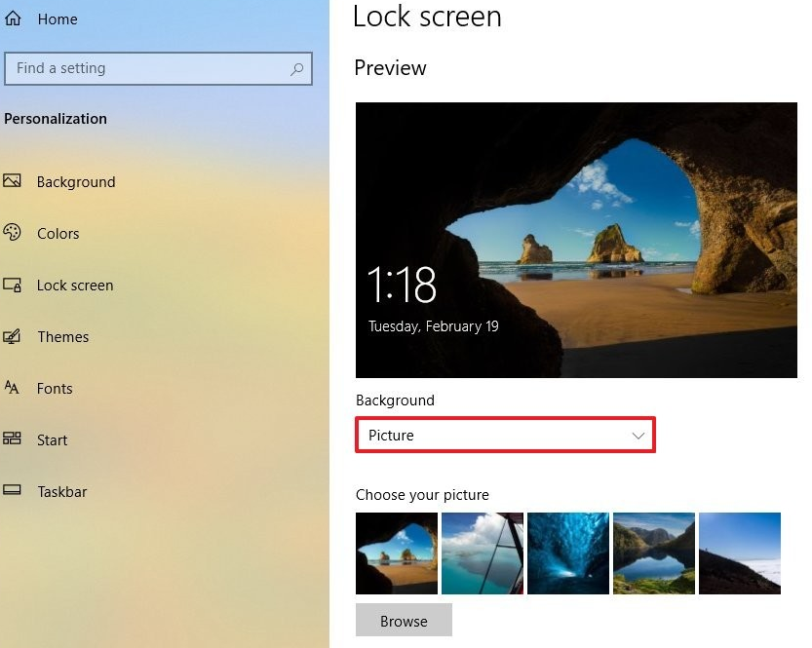Select the Background image icon in sidebar

pos(14,181)
